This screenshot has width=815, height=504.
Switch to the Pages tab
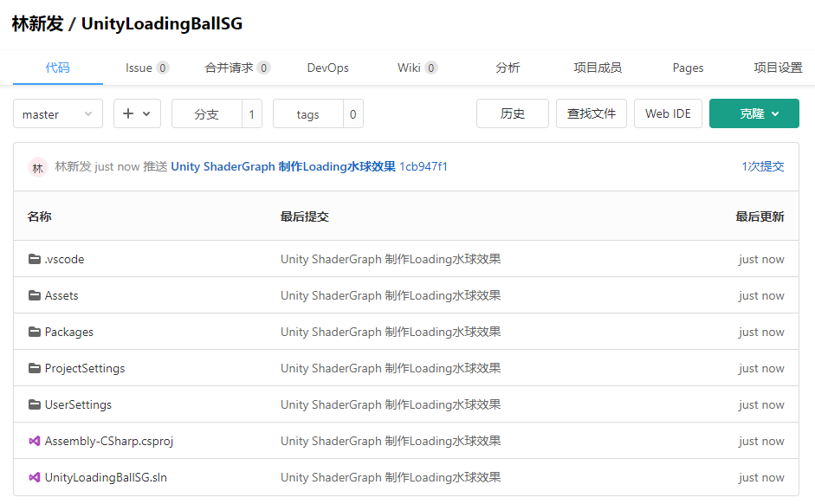coord(688,68)
